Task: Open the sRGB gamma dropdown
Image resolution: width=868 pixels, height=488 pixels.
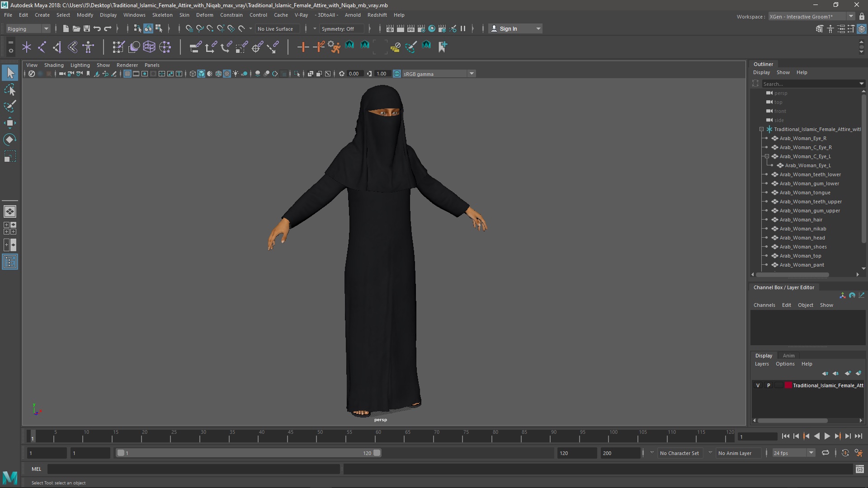Action: click(x=439, y=74)
